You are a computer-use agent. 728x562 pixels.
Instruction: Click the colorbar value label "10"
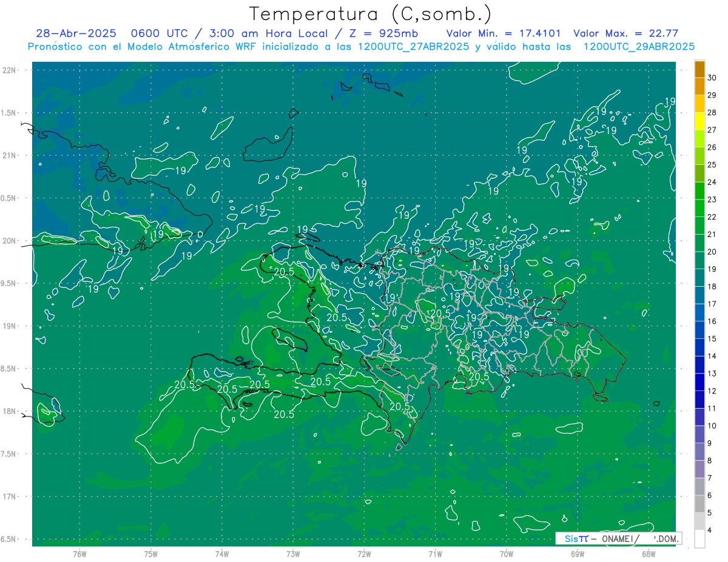click(712, 426)
